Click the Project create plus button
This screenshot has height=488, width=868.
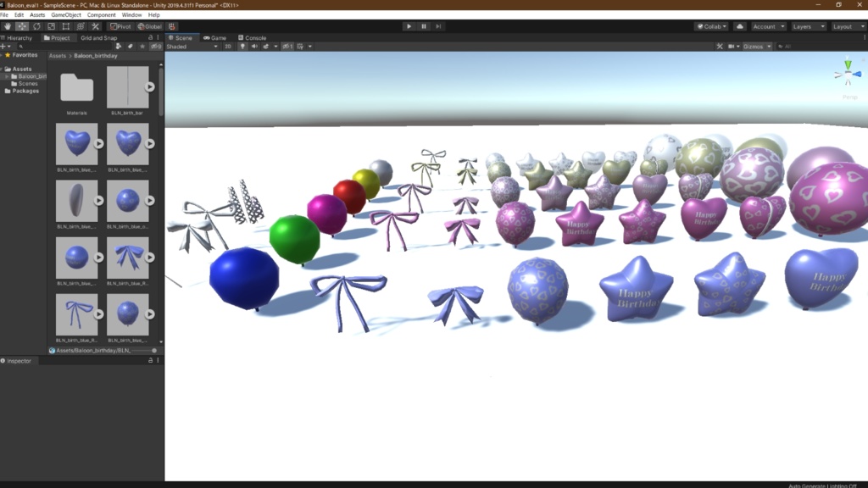click(x=3, y=47)
